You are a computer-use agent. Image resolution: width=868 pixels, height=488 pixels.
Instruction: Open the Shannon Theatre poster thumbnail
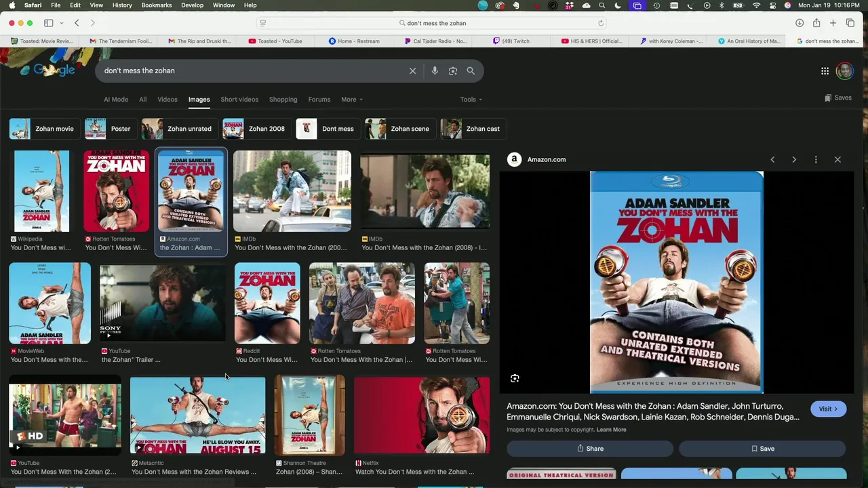pos(309,415)
